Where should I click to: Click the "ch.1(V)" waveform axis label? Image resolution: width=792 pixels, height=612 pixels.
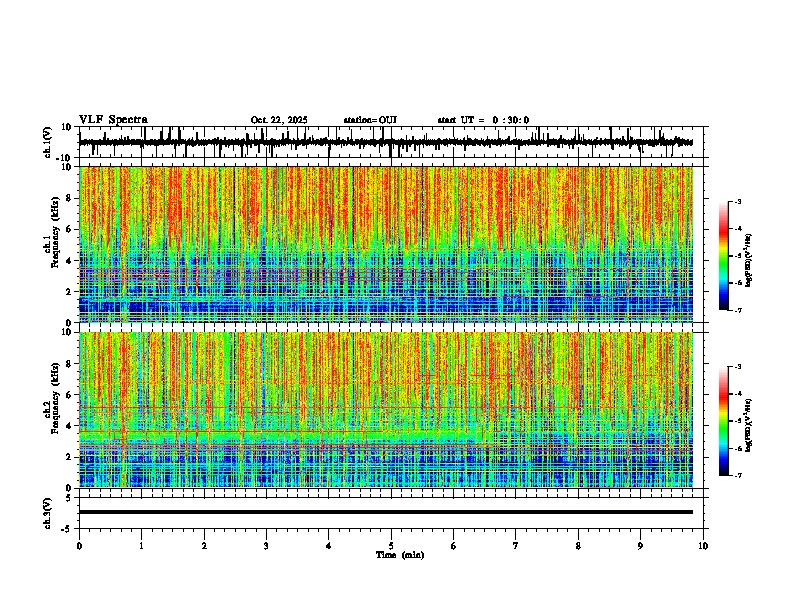(x=48, y=142)
